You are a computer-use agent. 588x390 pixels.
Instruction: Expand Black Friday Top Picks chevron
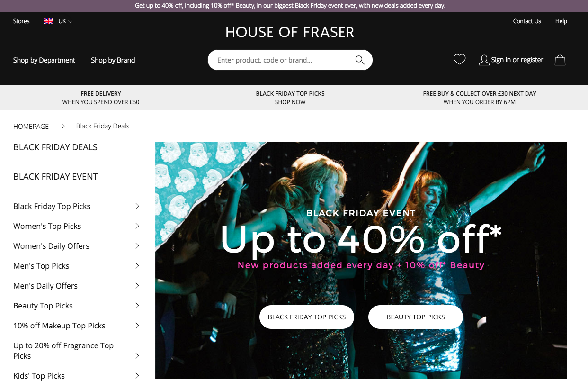click(x=137, y=206)
